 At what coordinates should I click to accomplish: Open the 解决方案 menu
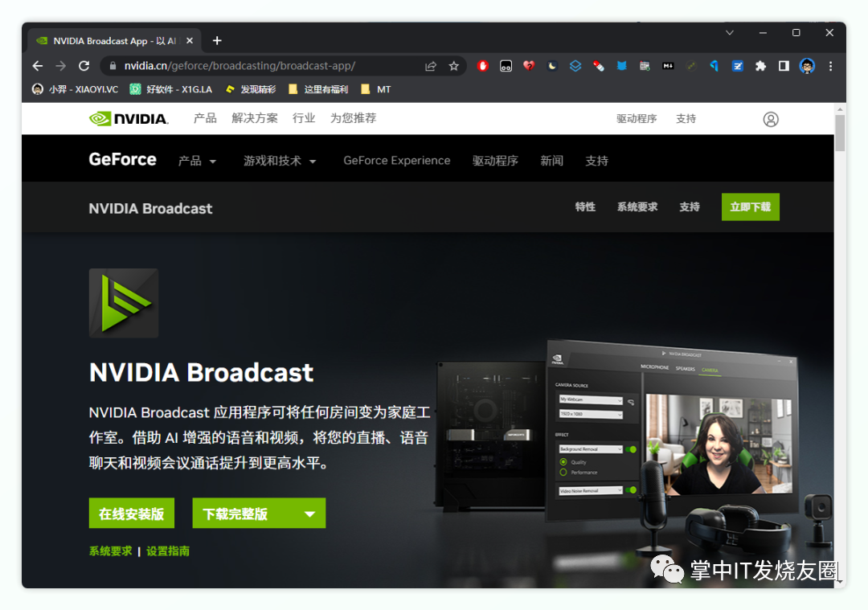tap(255, 118)
